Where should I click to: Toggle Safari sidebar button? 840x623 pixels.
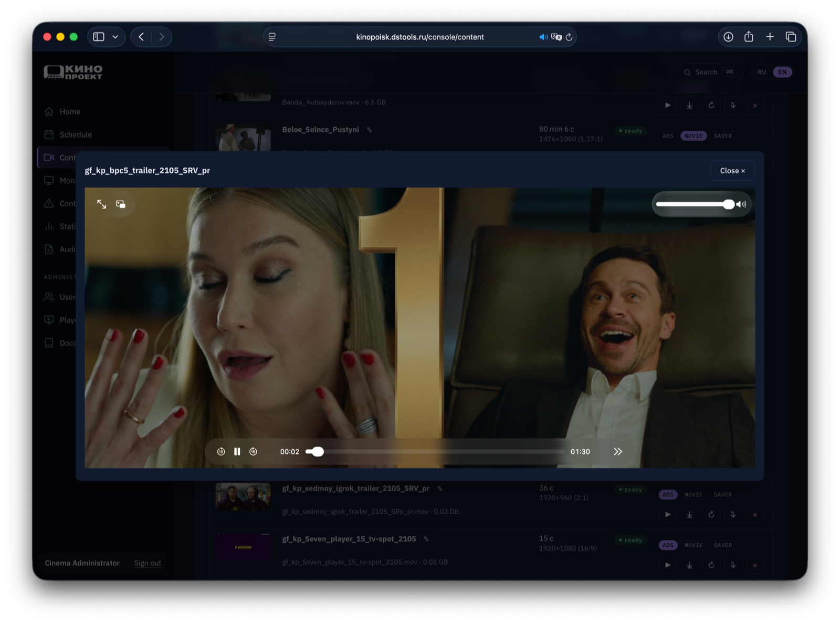pyautogui.click(x=99, y=37)
